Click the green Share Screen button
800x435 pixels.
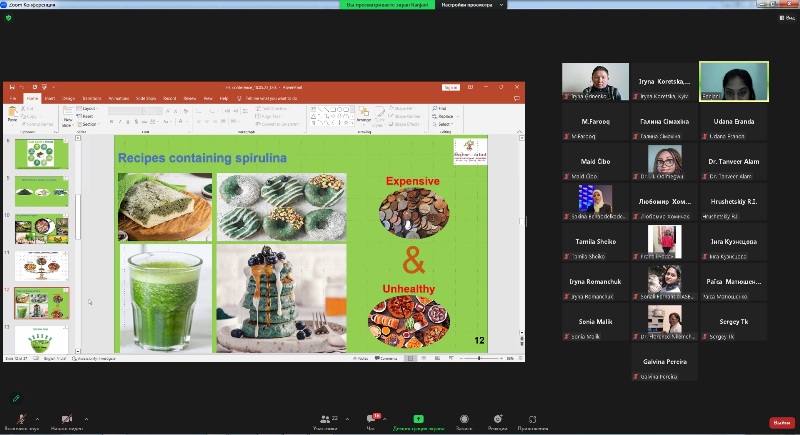418,419
